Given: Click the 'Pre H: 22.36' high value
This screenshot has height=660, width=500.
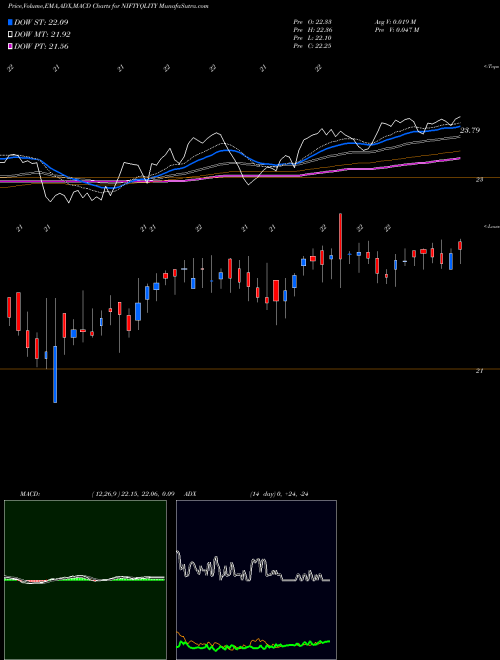Looking at the screenshot, I should 312,30.
